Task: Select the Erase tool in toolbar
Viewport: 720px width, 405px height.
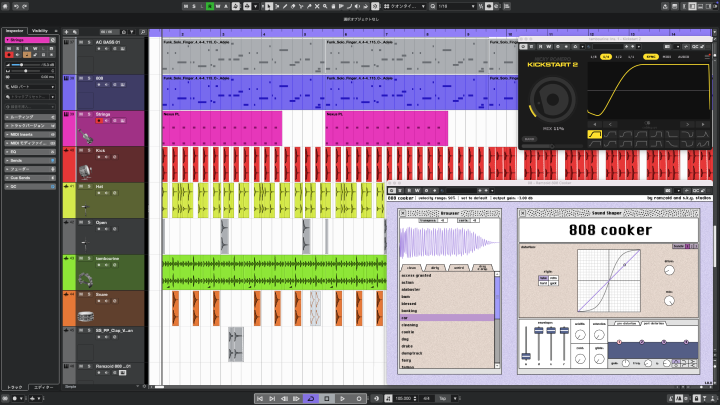Action: coord(293,6)
